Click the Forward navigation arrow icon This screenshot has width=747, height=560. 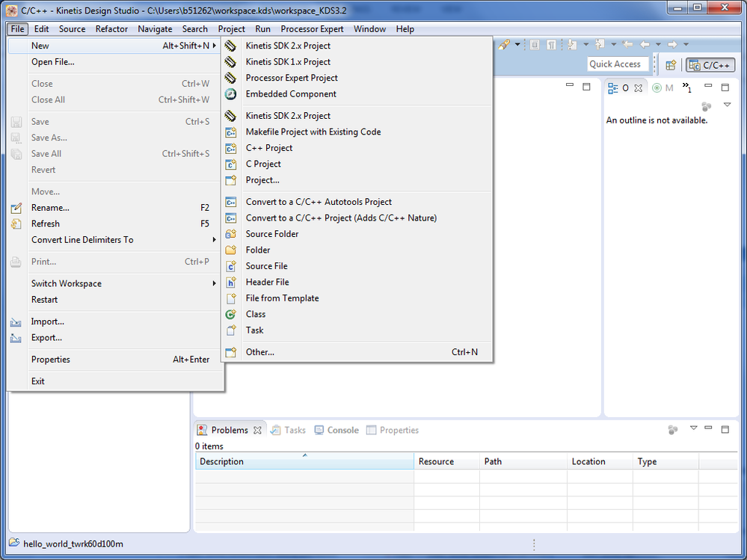tap(672, 45)
